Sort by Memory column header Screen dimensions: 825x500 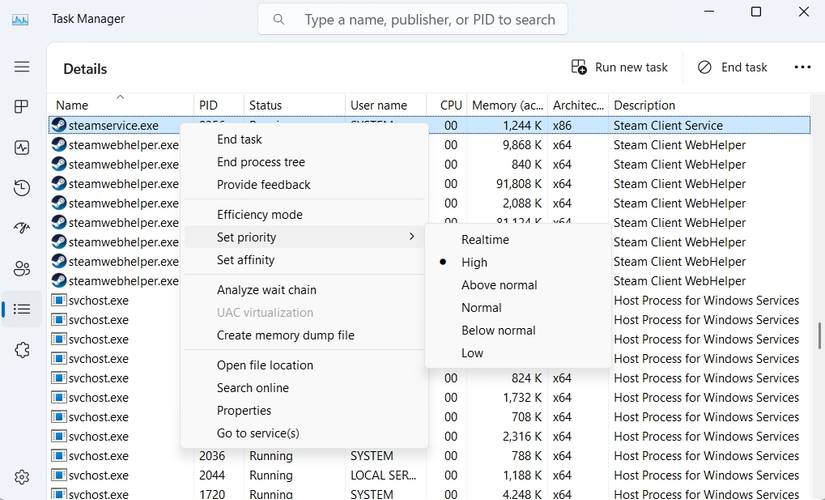(x=507, y=105)
